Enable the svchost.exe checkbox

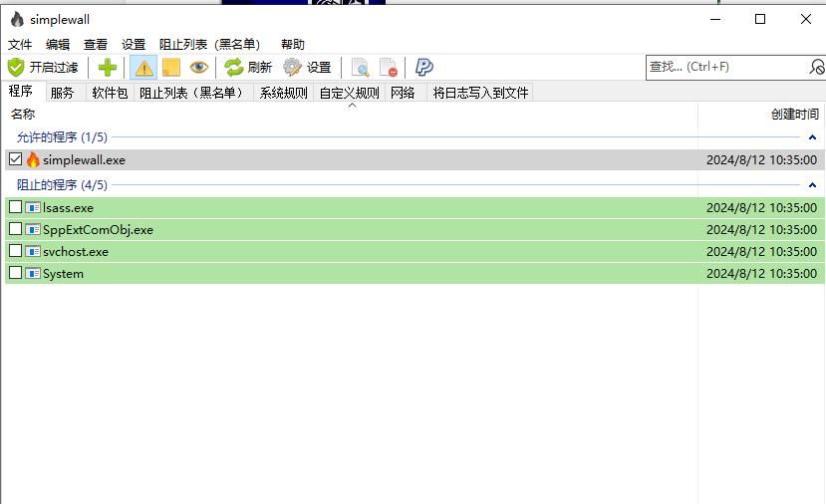[15, 251]
